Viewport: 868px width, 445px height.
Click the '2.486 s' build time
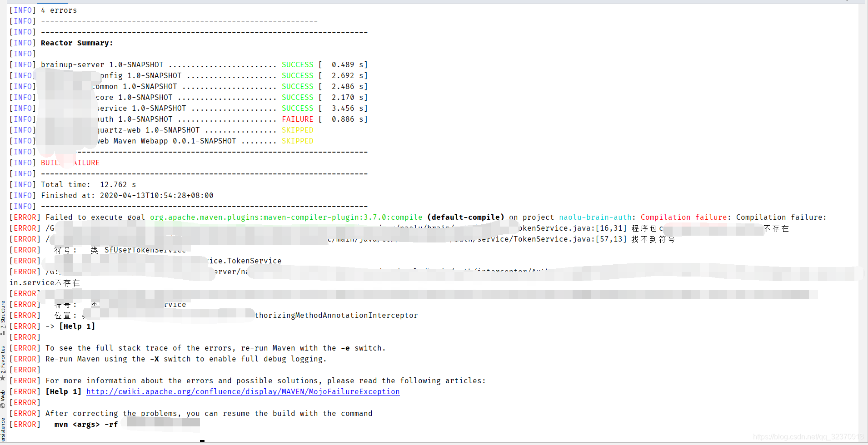[x=348, y=86]
